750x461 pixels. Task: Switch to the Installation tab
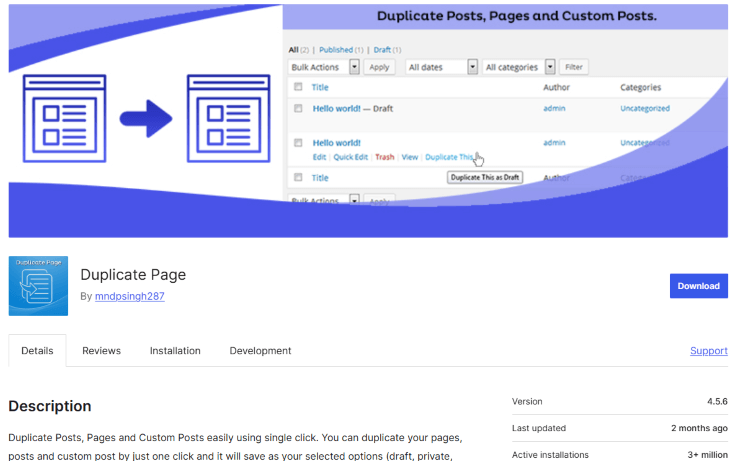175,351
